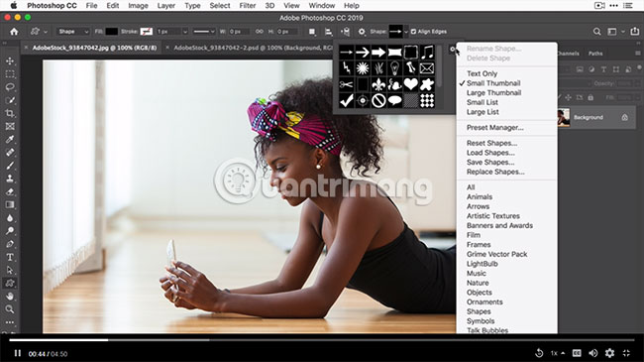Mute the video player volume
The height and width of the screenshot is (362, 644).
[593, 353]
